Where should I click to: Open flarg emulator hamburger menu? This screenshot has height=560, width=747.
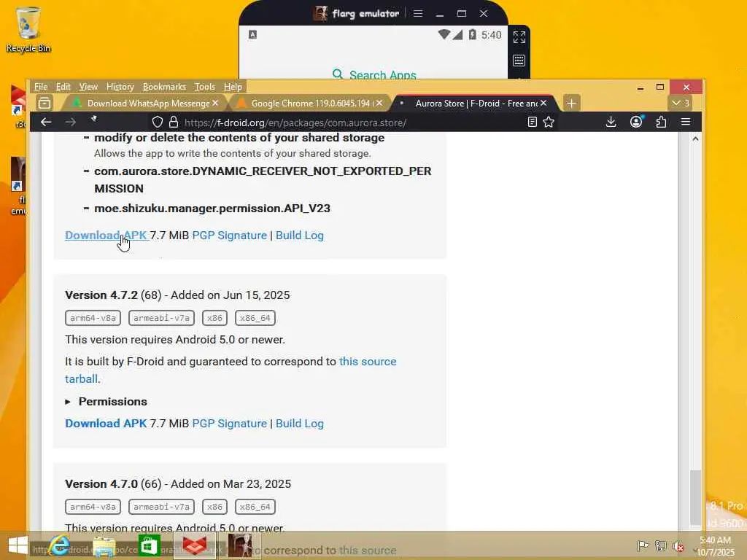[x=418, y=13]
